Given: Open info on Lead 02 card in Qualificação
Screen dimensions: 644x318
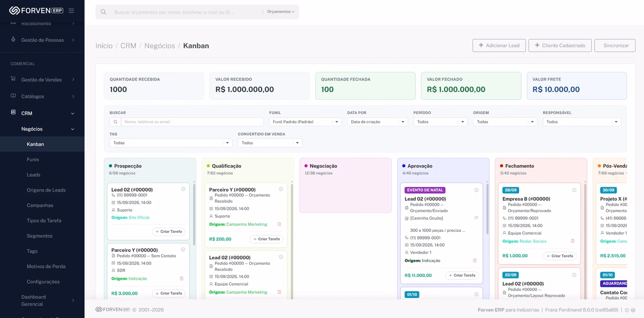Looking at the screenshot, I should (281, 257).
